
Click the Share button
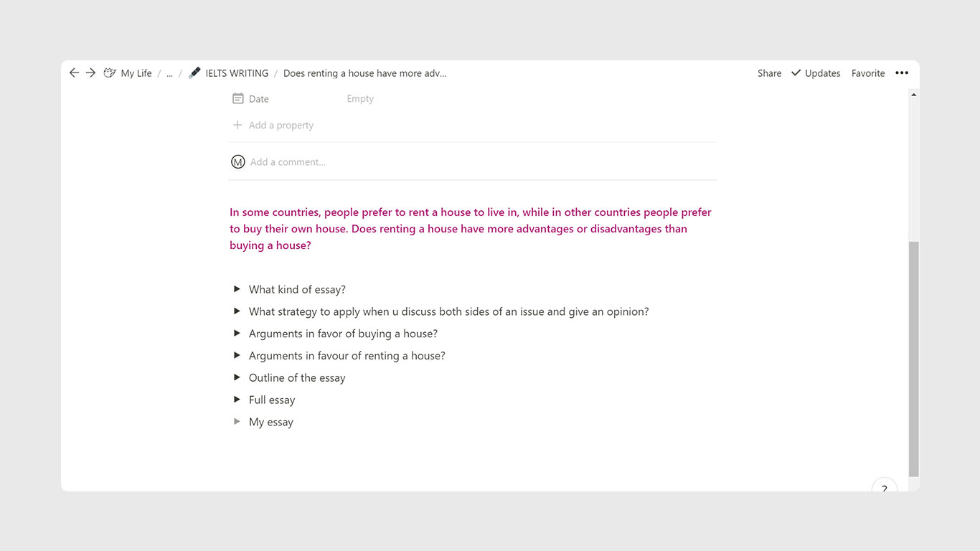pos(769,73)
